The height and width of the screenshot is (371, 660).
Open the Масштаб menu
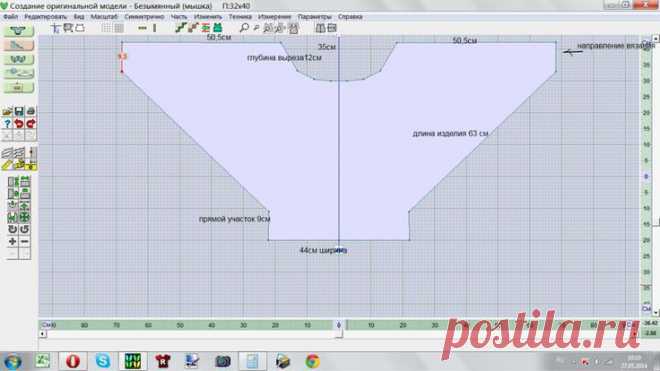(x=104, y=17)
